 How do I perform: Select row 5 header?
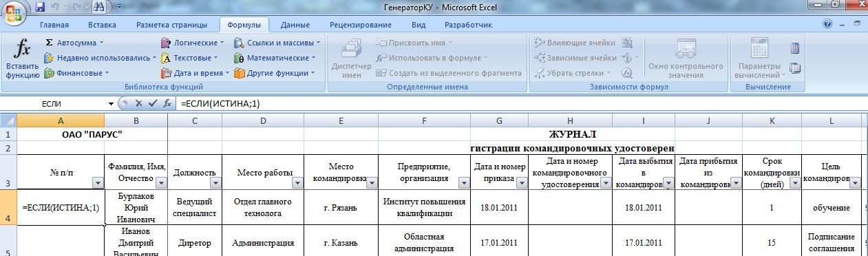point(8,241)
